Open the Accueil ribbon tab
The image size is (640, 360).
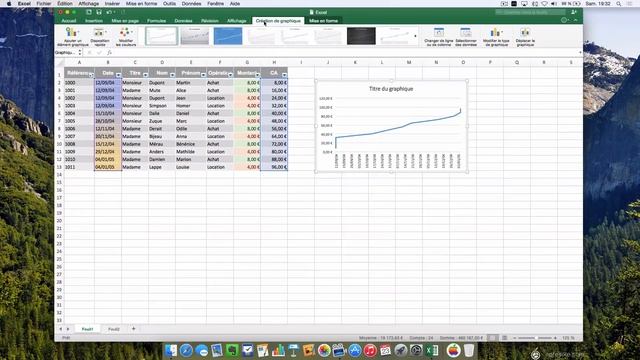(69, 21)
